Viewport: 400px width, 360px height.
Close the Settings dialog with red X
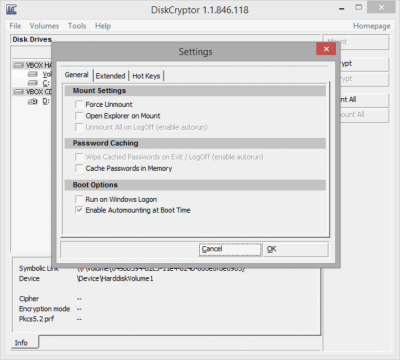tap(326, 49)
